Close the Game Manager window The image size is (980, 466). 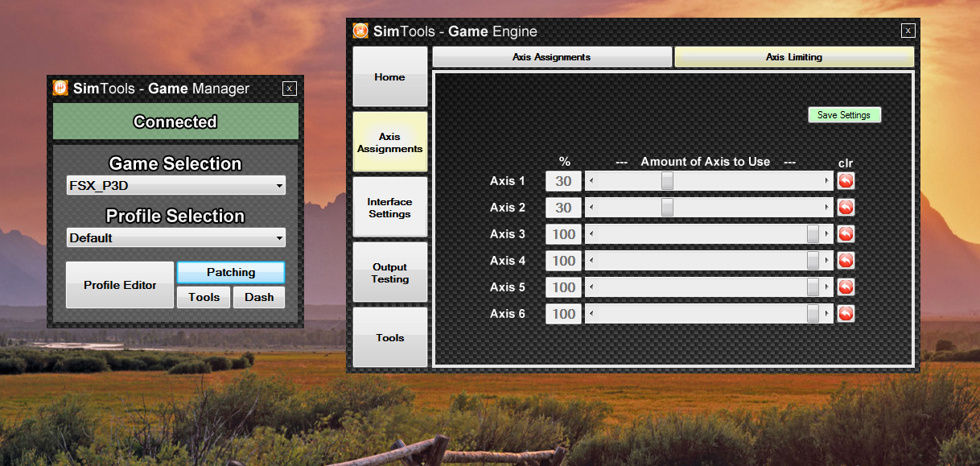point(290,89)
